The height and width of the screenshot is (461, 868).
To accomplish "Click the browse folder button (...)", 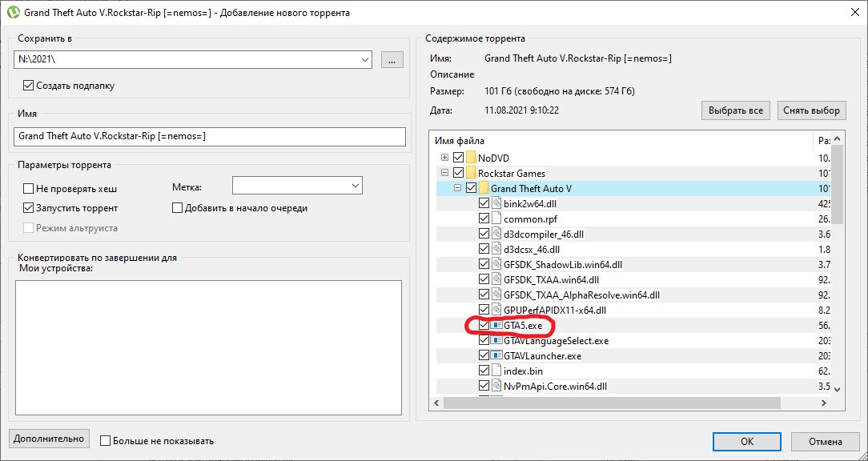I will (392, 60).
